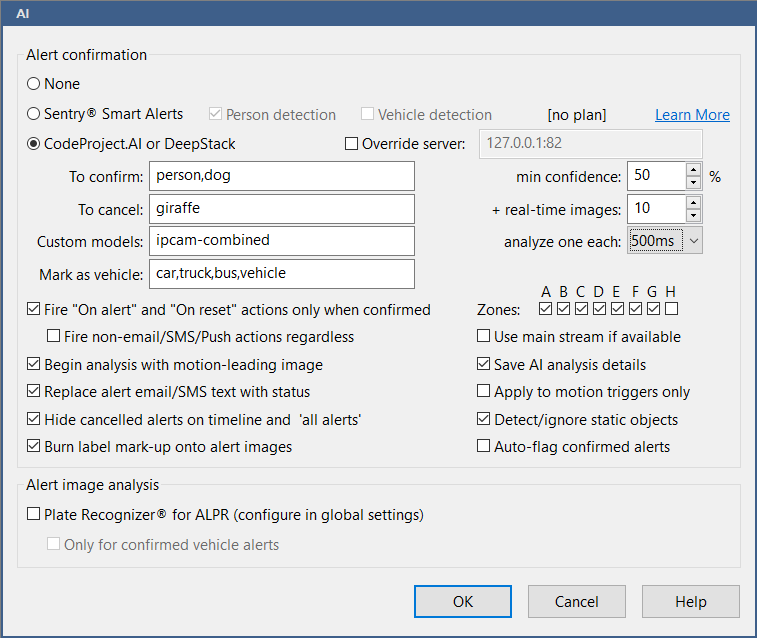This screenshot has height=638, width=757.
Task: Toggle Detect/ignore static objects
Action: [x=483, y=419]
